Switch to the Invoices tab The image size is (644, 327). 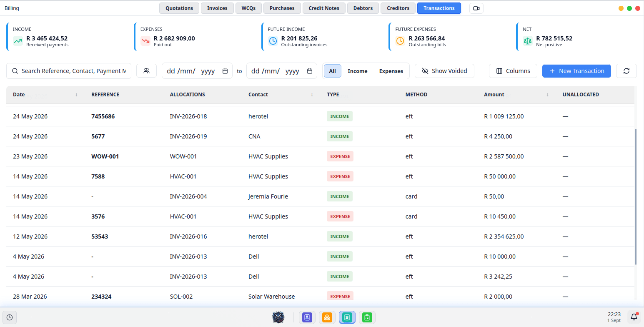click(x=217, y=8)
